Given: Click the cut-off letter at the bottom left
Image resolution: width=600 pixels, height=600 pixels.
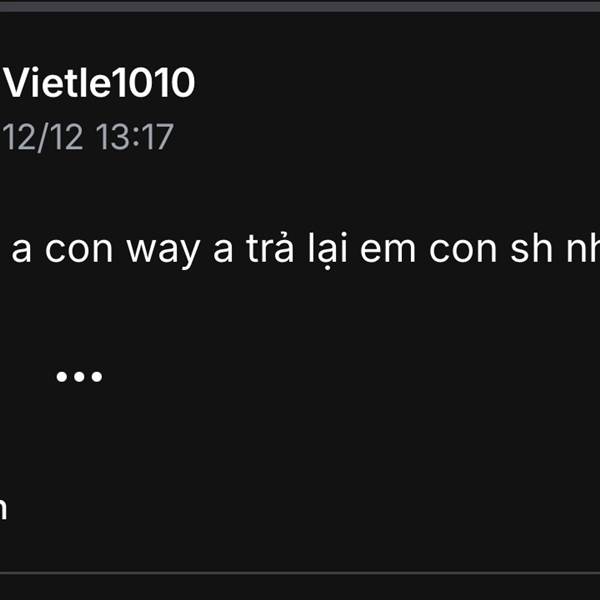Looking at the screenshot, I should tap(3, 508).
